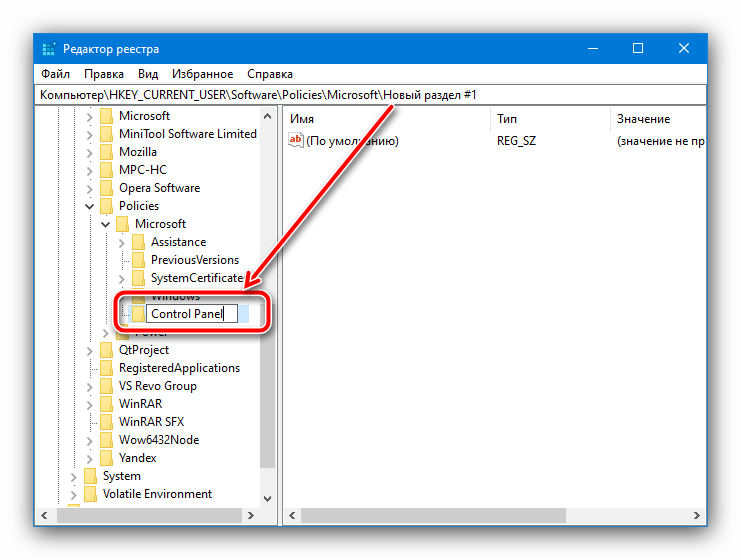Select the QtProject folder icon
The image size is (741, 560).
coord(107,350)
